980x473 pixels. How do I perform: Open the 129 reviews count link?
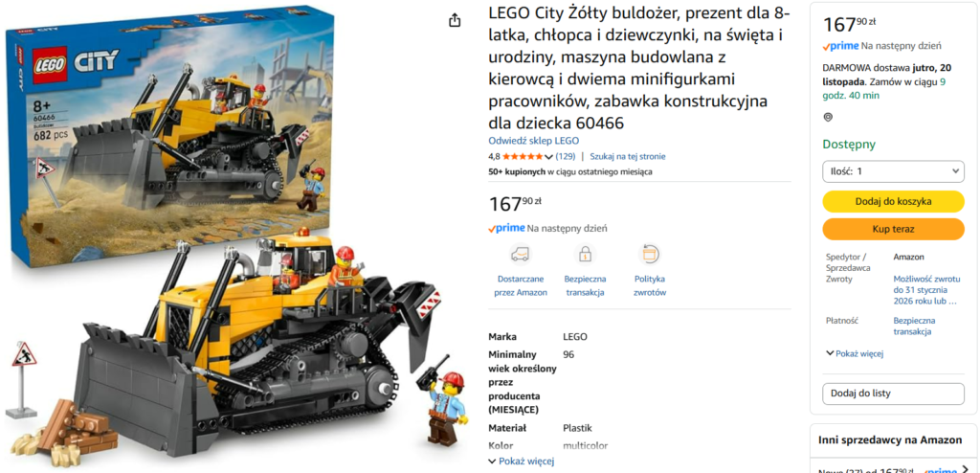tap(566, 156)
